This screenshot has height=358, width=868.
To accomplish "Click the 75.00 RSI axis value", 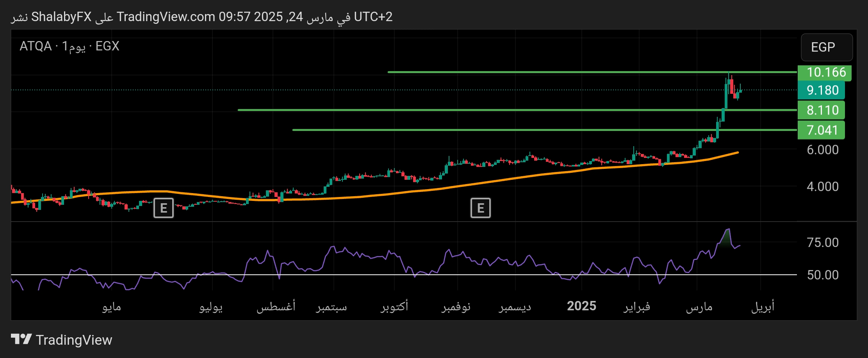I will 822,242.
